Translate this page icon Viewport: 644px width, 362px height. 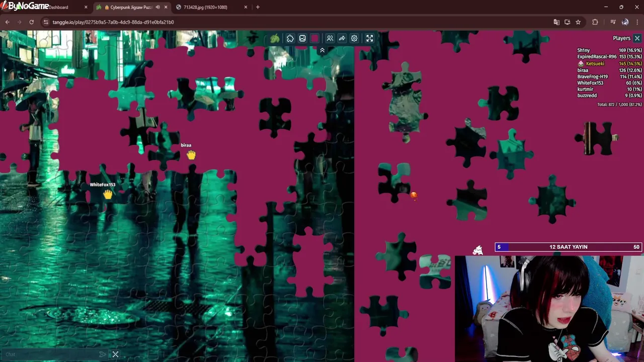[x=556, y=22]
